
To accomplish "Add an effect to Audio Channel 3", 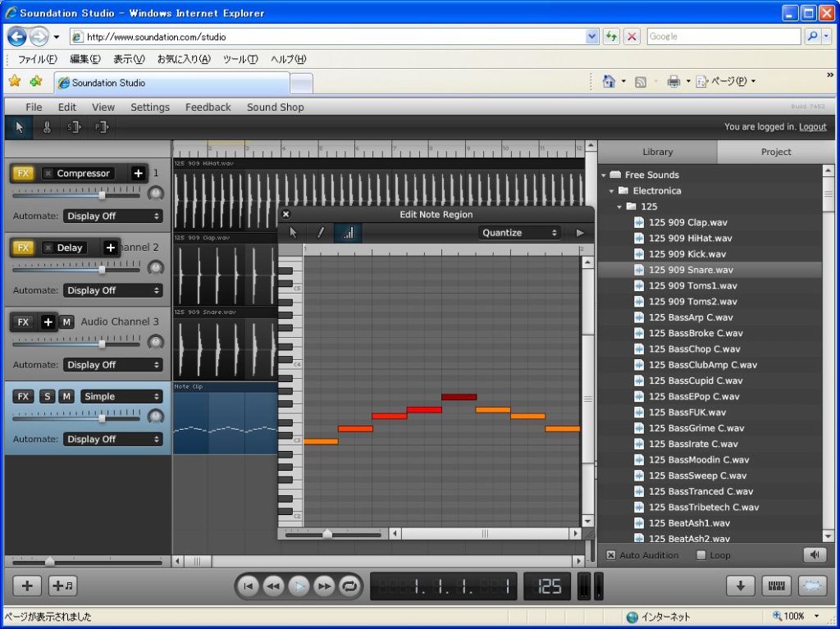I will coord(48,322).
